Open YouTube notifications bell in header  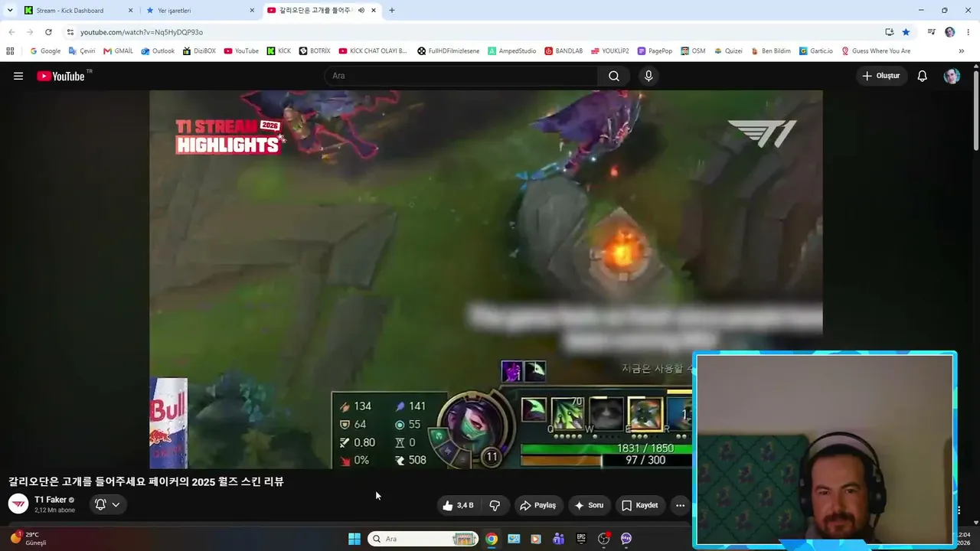923,76
